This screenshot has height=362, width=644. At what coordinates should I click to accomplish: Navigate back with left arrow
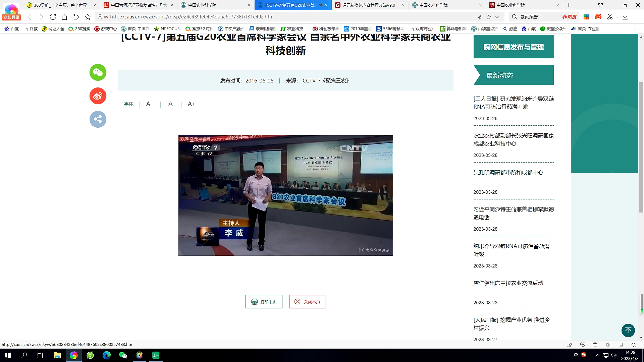pos(30,17)
